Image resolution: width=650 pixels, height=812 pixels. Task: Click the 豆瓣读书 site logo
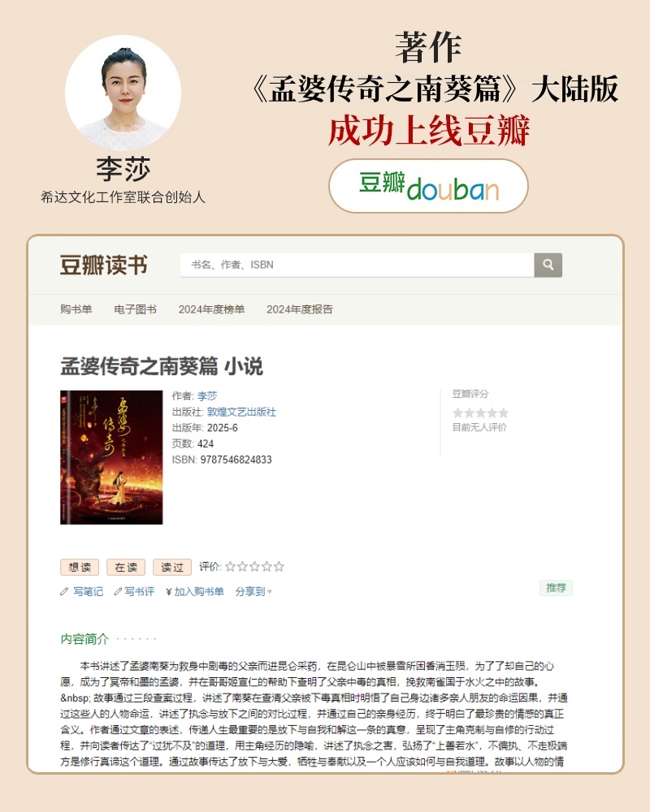(104, 266)
